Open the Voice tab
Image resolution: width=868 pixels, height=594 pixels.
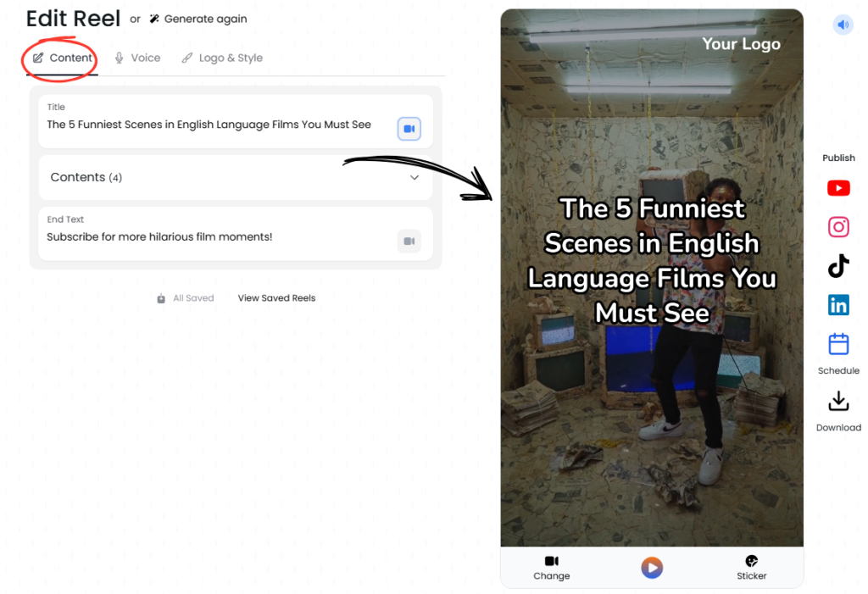point(137,58)
